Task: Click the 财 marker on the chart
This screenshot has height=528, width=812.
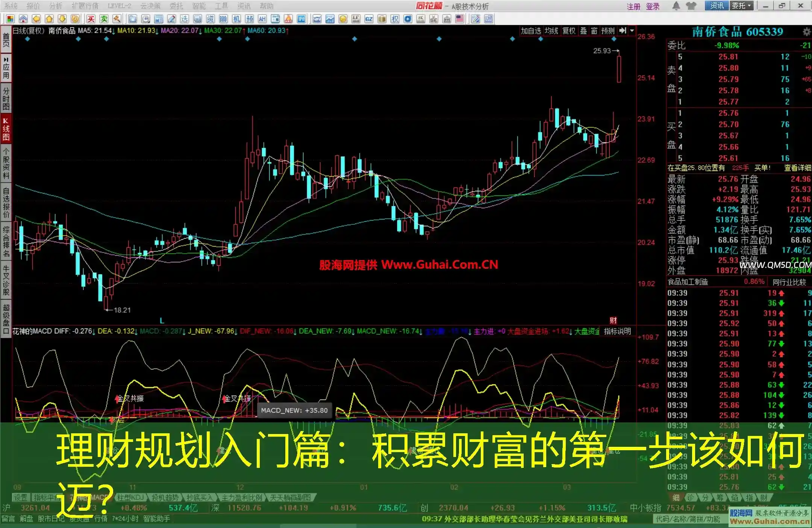Action: [613, 320]
